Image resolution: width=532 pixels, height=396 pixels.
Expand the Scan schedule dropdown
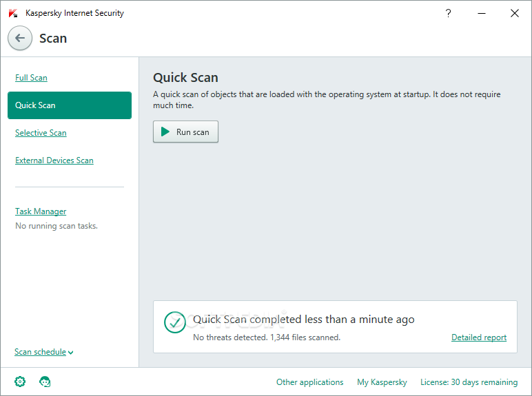(44, 352)
